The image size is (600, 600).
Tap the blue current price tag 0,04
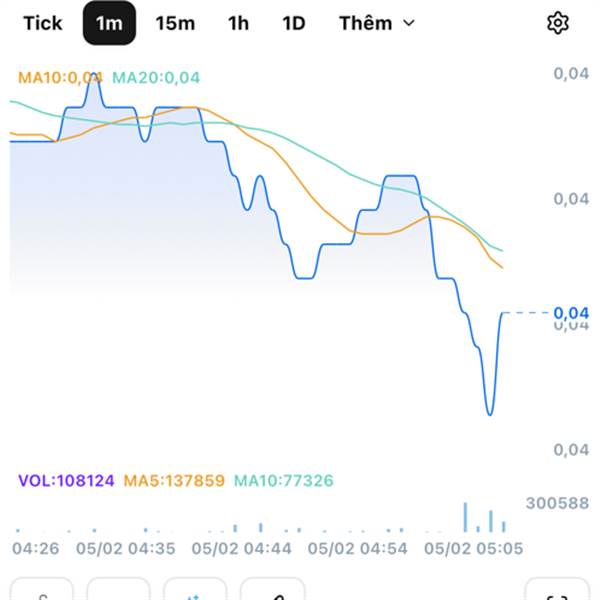pos(571,313)
